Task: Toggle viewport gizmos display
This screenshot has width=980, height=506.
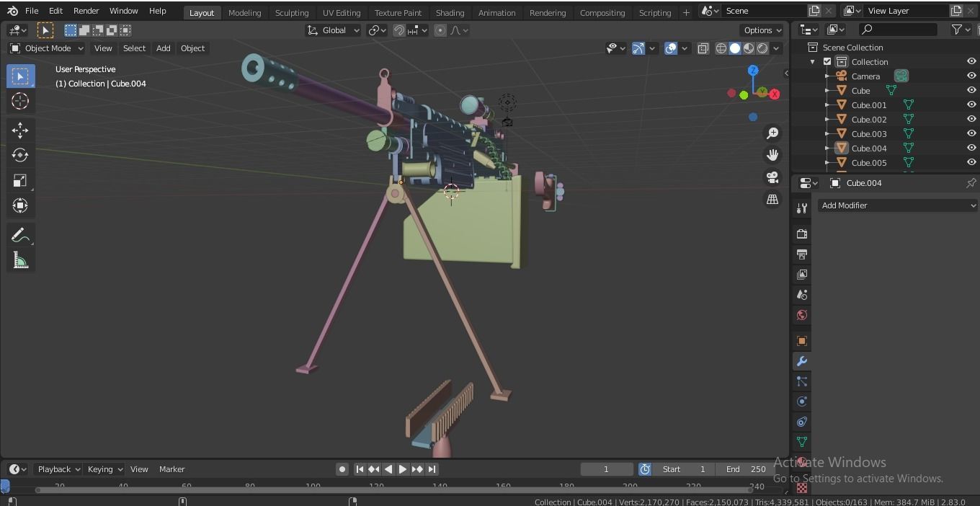Action: [x=638, y=48]
